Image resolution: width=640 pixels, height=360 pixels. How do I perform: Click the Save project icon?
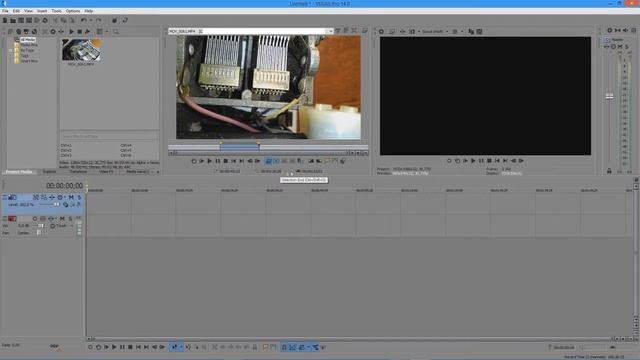pyautogui.click(x=21, y=20)
